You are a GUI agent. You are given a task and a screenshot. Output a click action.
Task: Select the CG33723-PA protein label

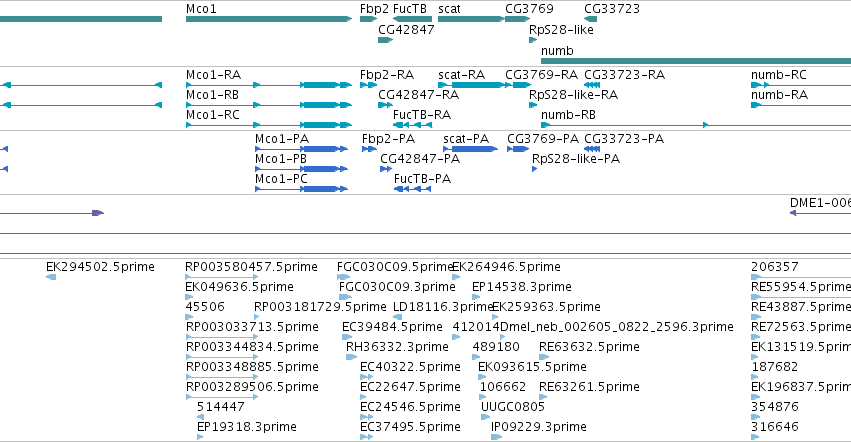tap(624, 138)
